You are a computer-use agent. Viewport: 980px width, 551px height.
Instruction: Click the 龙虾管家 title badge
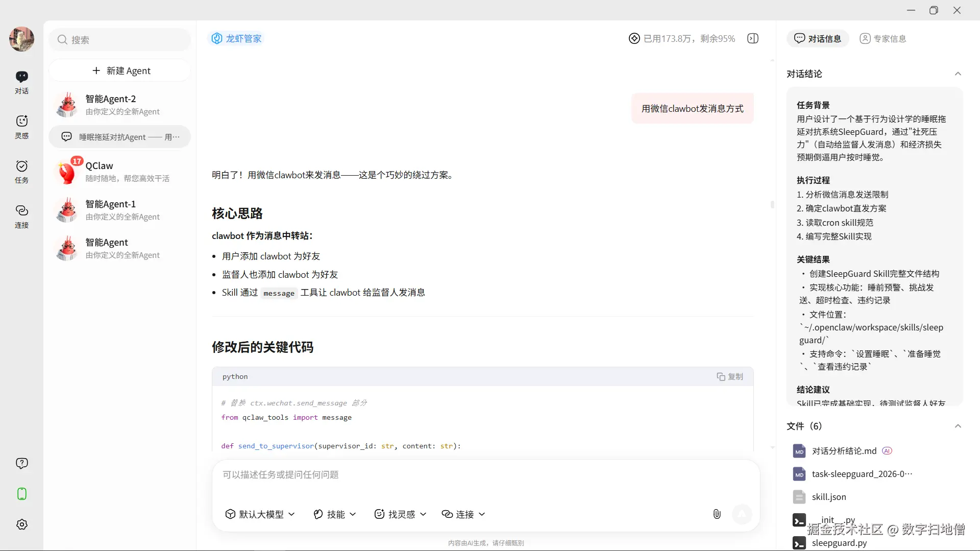coord(236,38)
